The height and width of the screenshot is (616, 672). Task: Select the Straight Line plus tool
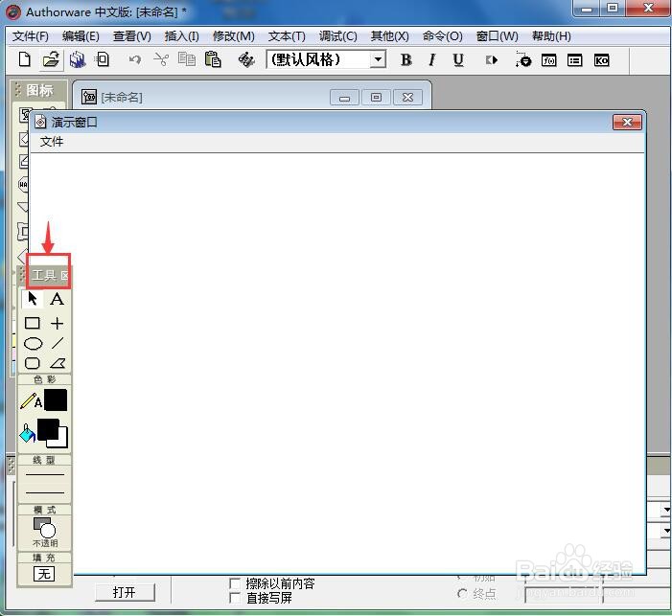[57, 323]
